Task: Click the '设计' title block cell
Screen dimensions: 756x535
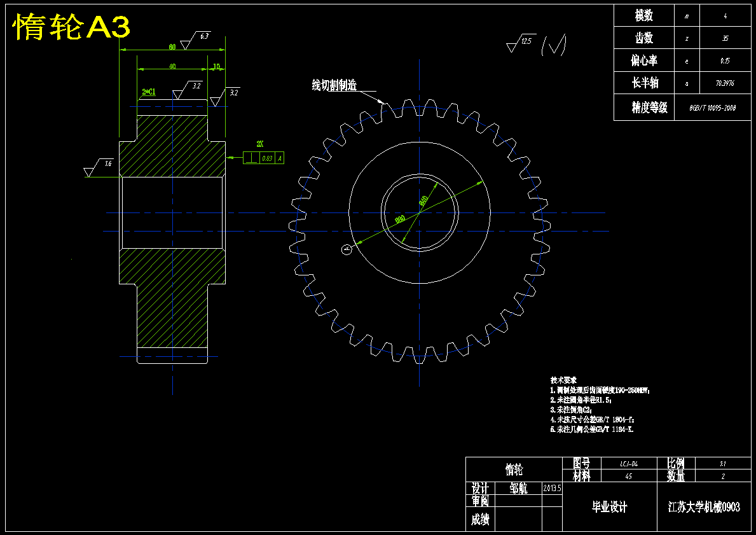Action: (x=480, y=488)
